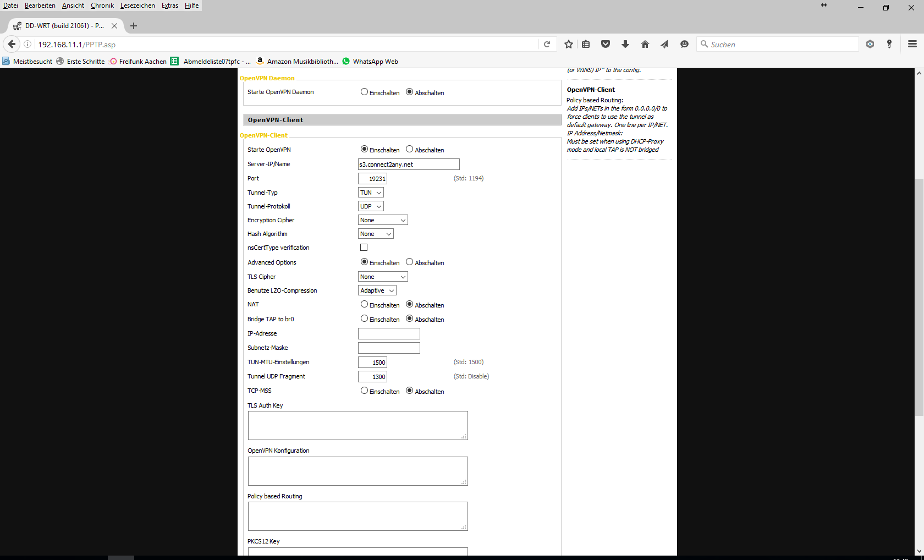Reload the page with the refresh icon
This screenshot has height=560, width=924.
tap(547, 45)
